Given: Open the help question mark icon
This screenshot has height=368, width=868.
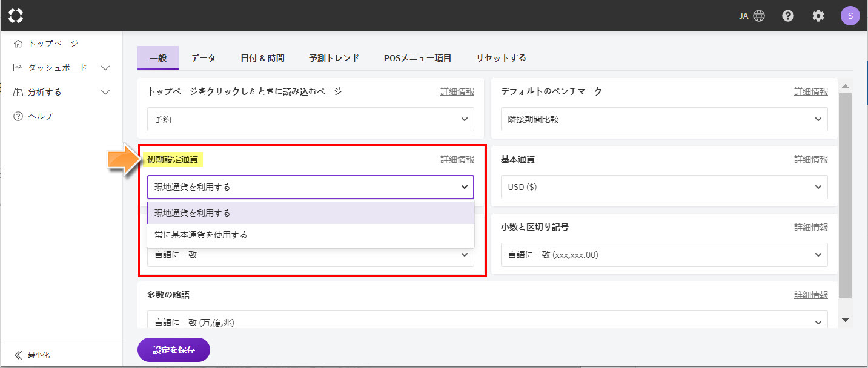Looking at the screenshot, I should tap(788, 16).
